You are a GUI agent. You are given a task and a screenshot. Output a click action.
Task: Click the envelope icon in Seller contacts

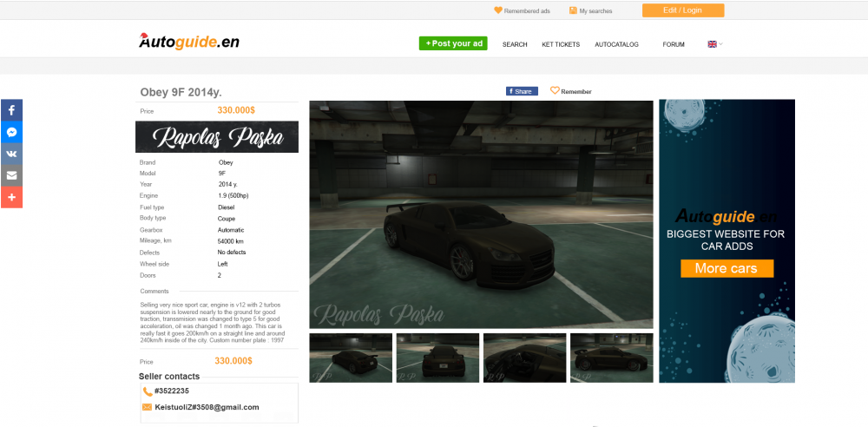tap(148, 407)
